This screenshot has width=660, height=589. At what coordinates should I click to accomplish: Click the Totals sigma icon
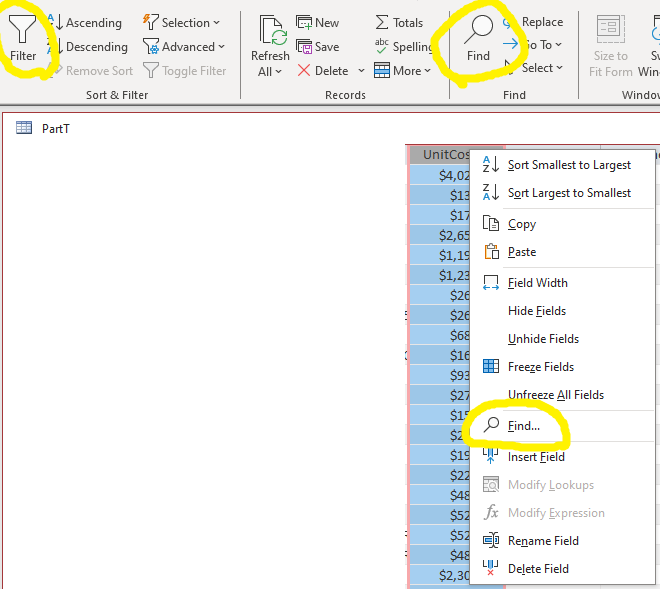click(382, 22)
